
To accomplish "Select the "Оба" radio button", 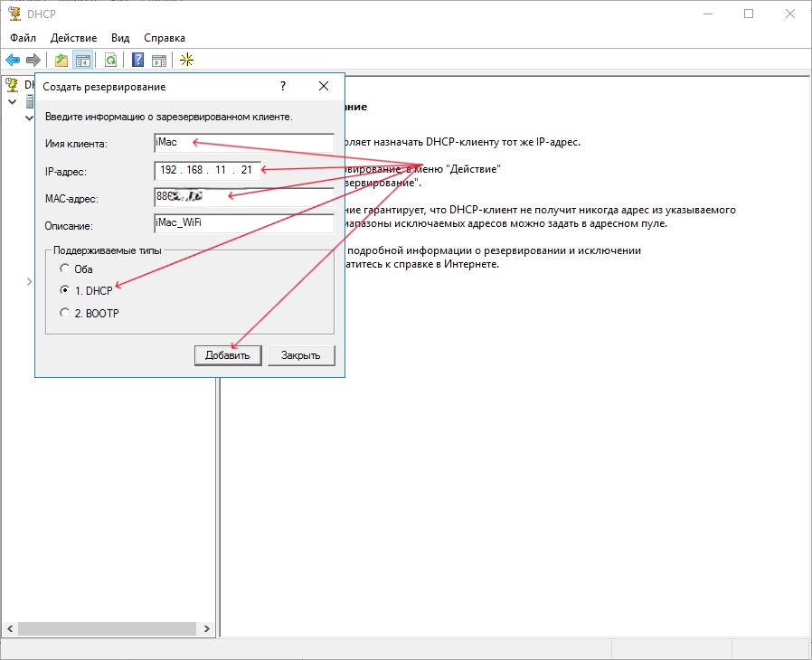I will point(64,269).
